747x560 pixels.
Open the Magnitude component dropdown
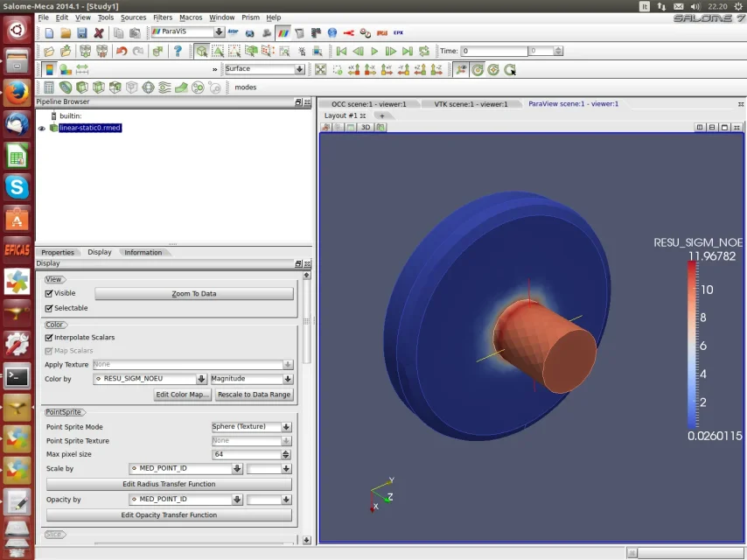point(288,379)
